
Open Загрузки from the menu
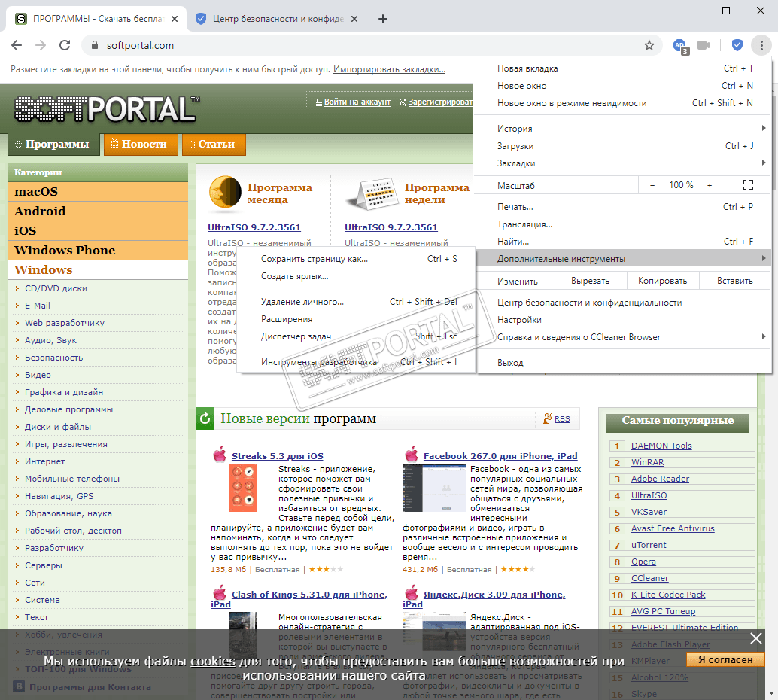coord(622,146)
